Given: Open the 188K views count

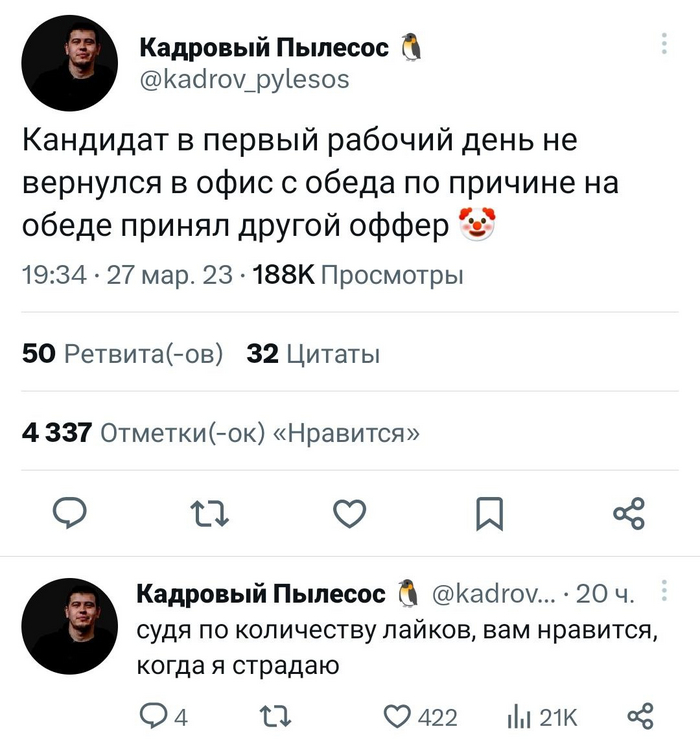Looking at the screenshot, I should point(358,275).
